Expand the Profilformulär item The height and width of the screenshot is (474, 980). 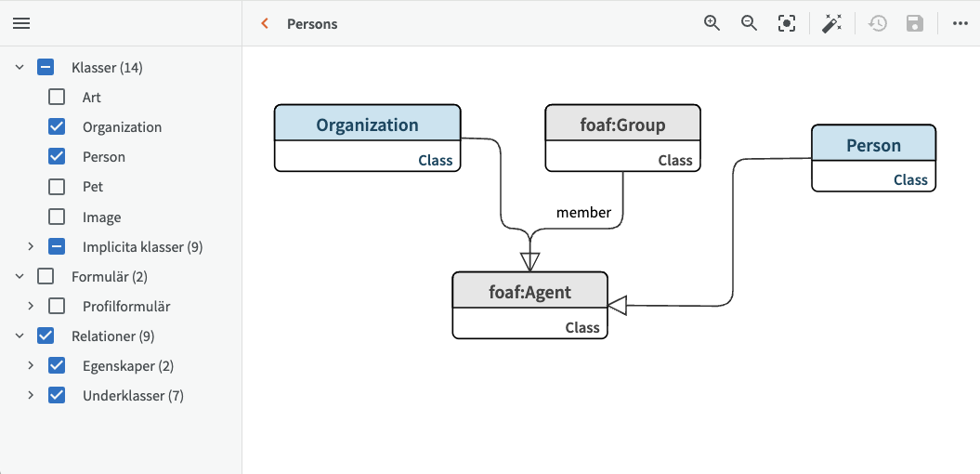31,306
